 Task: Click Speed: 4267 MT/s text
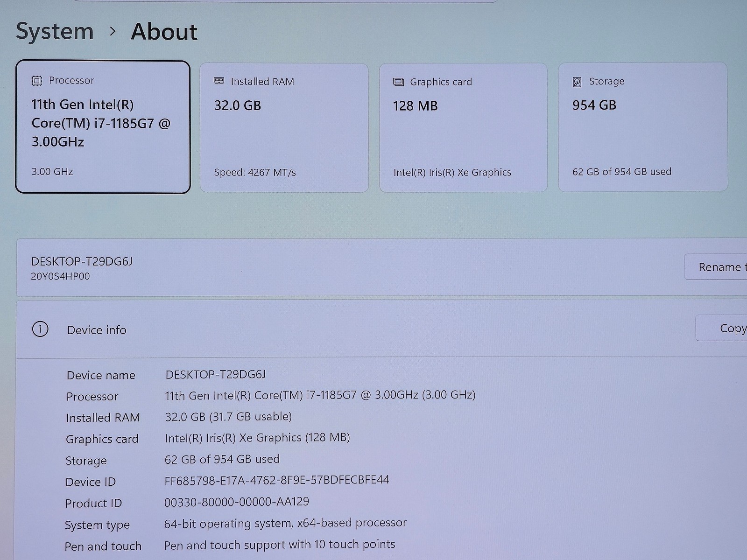coord(255,172)
